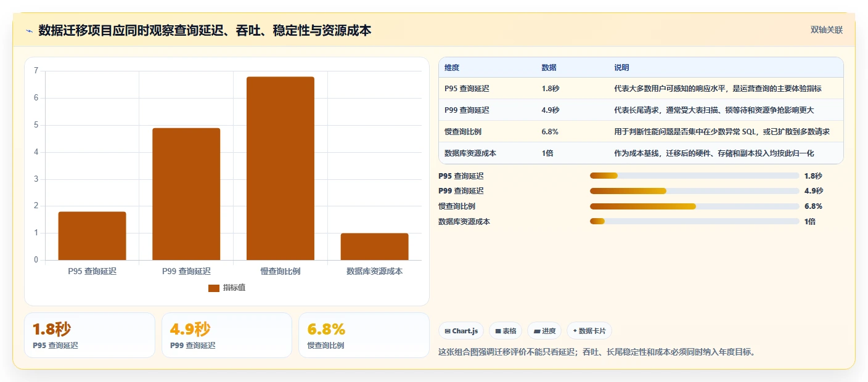Click the icon inside the Chart.js chip
The image size is (868, 382).
(448, 331)
